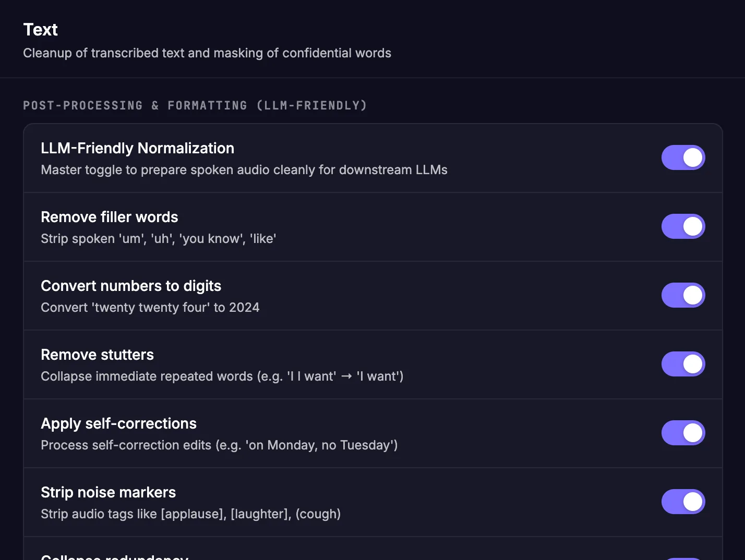Disable LLM-Friendly Normalization master toggle

pos(683,157)
